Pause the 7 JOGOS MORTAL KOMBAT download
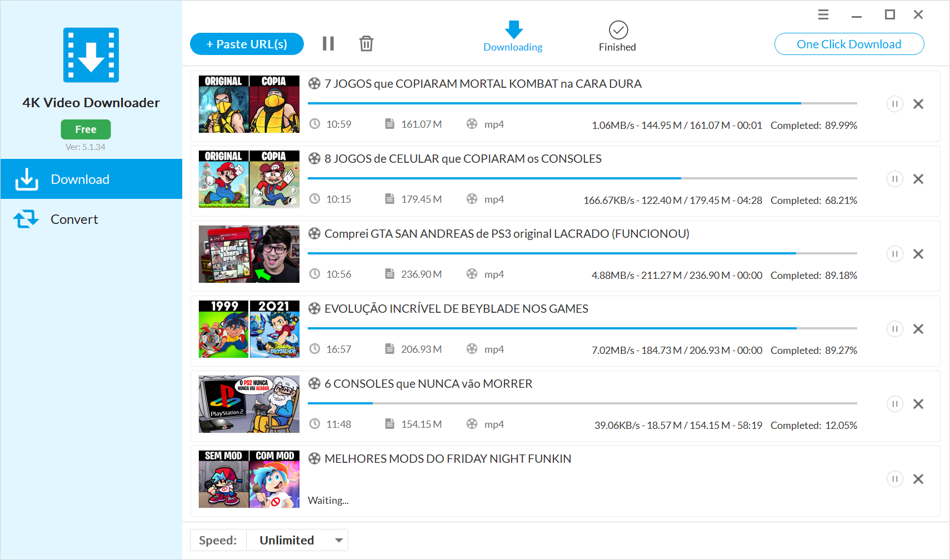Viewport: 950px width, 560px height. click(894, 104)
